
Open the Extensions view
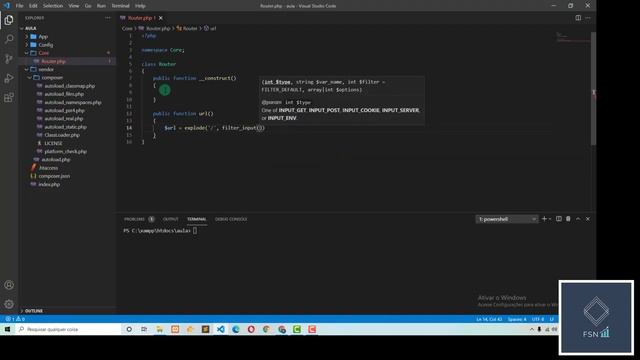coord(9,98)
